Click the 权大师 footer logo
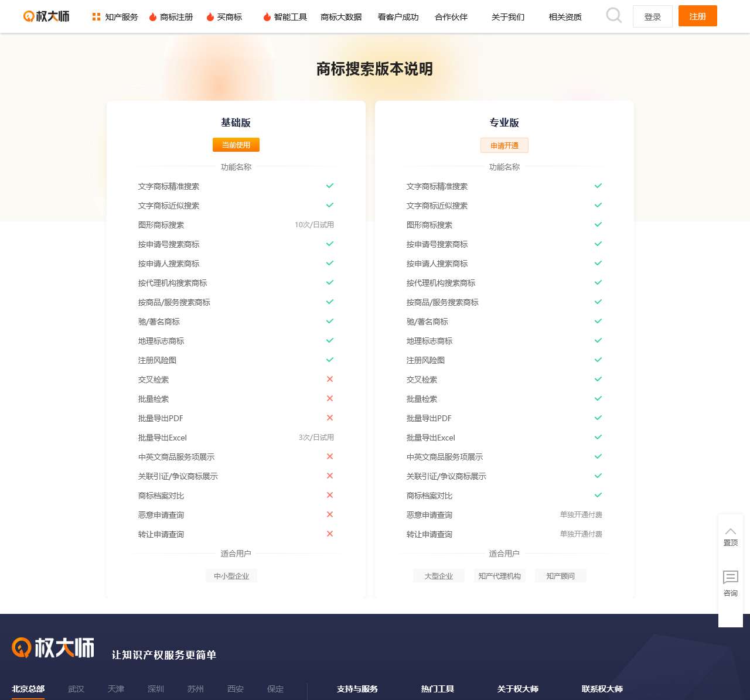This screenshot has height=700, width=750. [53, 648]
